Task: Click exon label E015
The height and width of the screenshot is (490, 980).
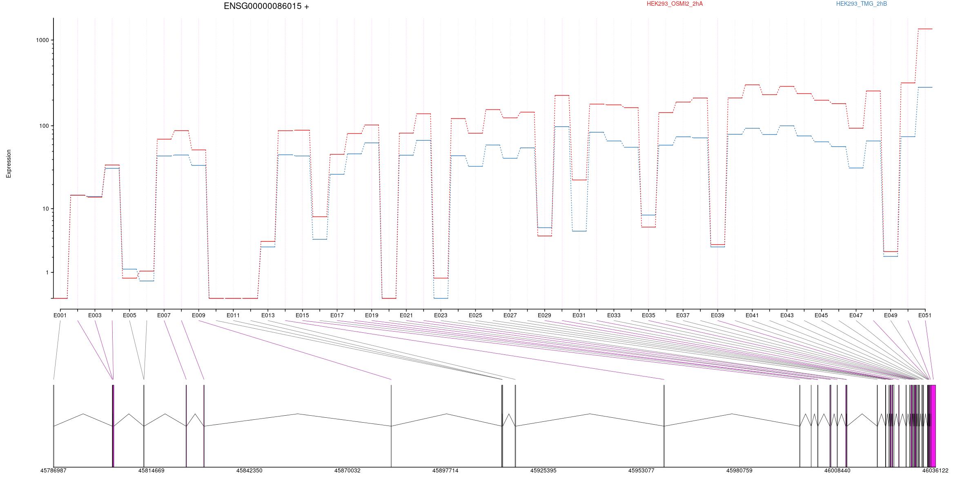Action: (302, 315)
